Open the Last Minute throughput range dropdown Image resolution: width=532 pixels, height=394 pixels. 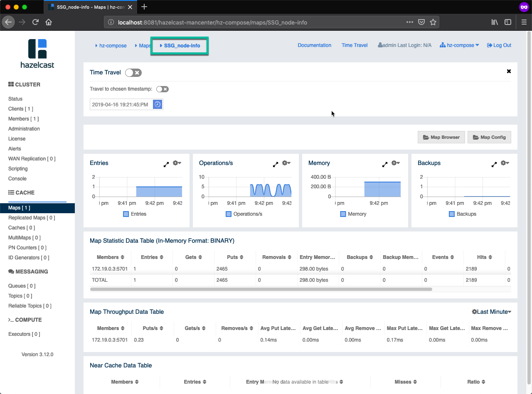(x=492, y=312)
